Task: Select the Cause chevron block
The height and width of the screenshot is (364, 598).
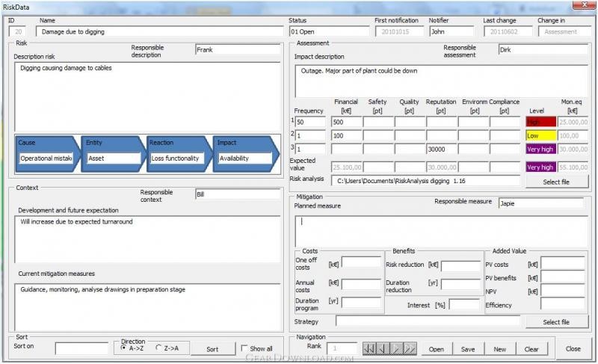Action: pos(48,154)
